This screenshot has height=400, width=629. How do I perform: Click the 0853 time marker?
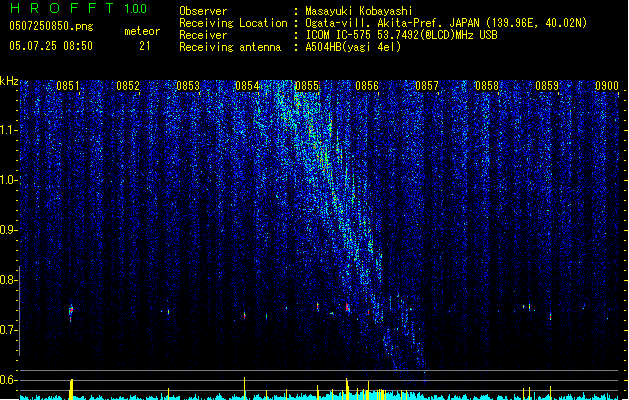(188, 86)
